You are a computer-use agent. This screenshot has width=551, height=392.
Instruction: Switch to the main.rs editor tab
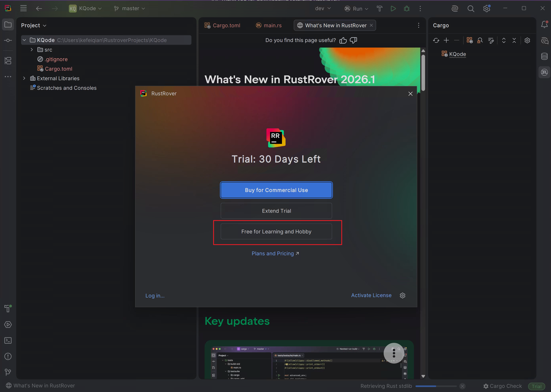click(x=269, y=25)
